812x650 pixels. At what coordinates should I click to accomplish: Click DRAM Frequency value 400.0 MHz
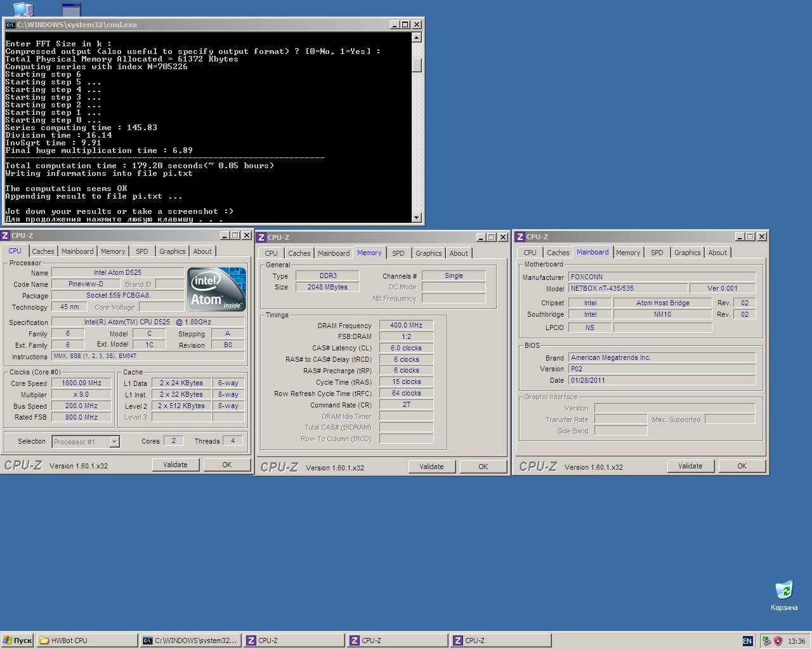(406, 325)
